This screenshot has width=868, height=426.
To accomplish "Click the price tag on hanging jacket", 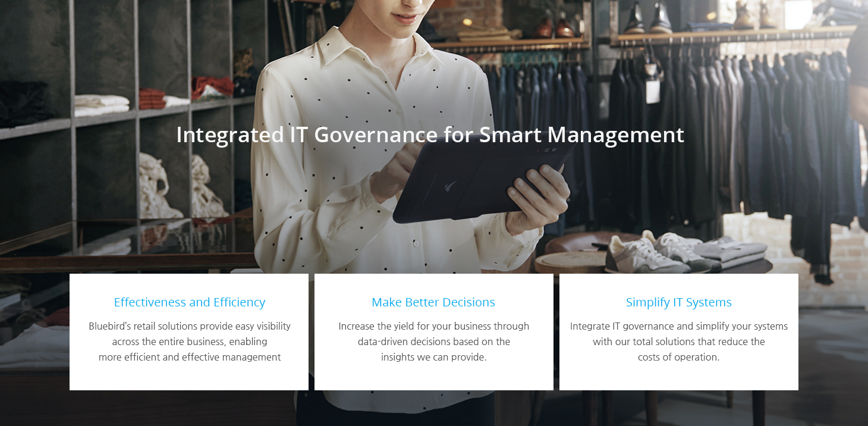I will pyautogui.click(x=652, y=89).
